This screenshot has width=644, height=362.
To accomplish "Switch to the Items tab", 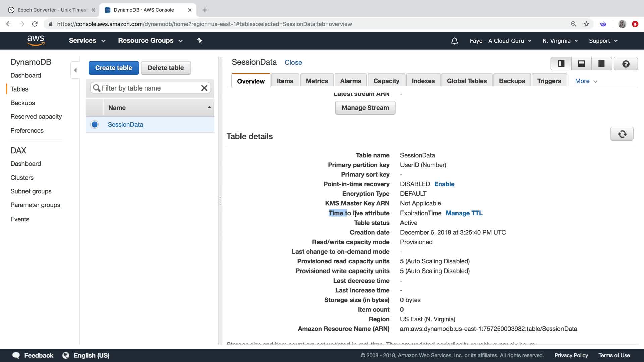I will coord(285,81).
